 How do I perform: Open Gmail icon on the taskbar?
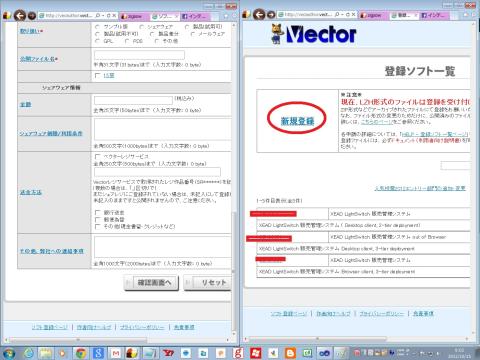116,353
